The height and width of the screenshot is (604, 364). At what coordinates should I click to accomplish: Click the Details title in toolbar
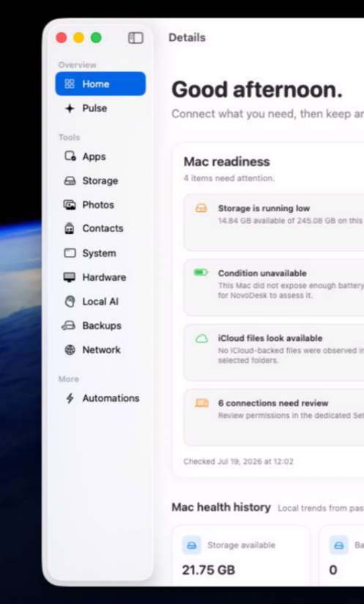[x=187, y=37]
